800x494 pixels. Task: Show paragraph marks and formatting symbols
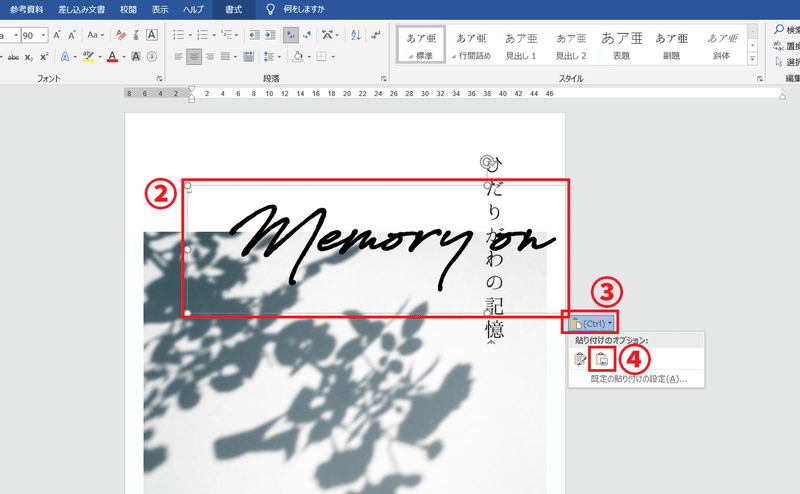[376, 35]
